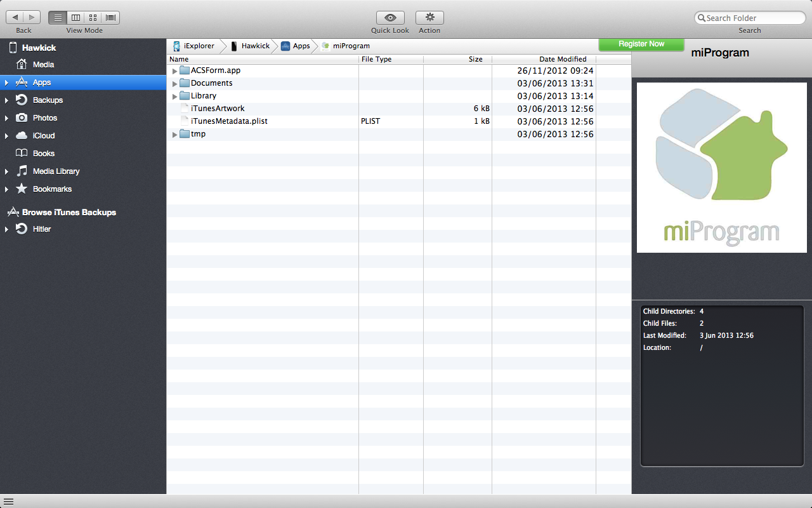Sort by the Name column header
This screenshot has height=508, width=812.
(x=263, y=59)
